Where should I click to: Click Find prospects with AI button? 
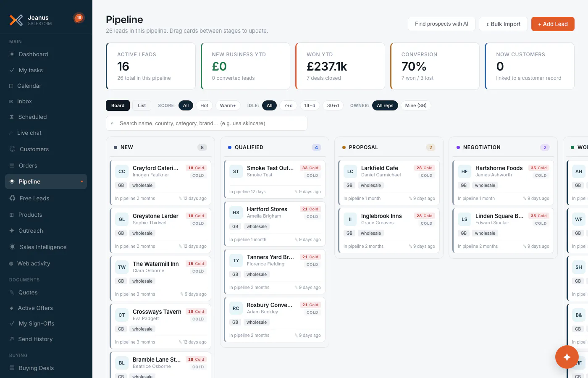(441, 24)
